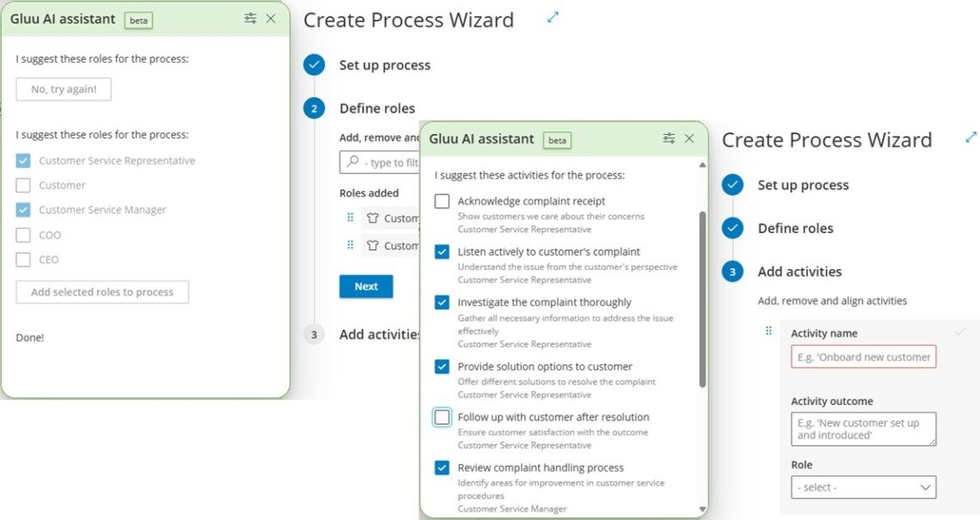980x520 pixels.
Task: Click step 3 circle in left wizard
Action: pyautogui.click(x=315, y=334)
